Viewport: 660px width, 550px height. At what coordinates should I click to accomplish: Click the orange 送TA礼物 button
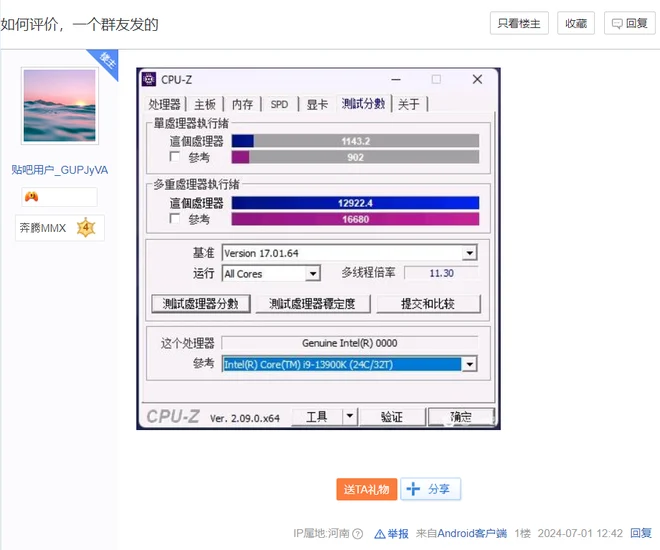pos(366,489)
